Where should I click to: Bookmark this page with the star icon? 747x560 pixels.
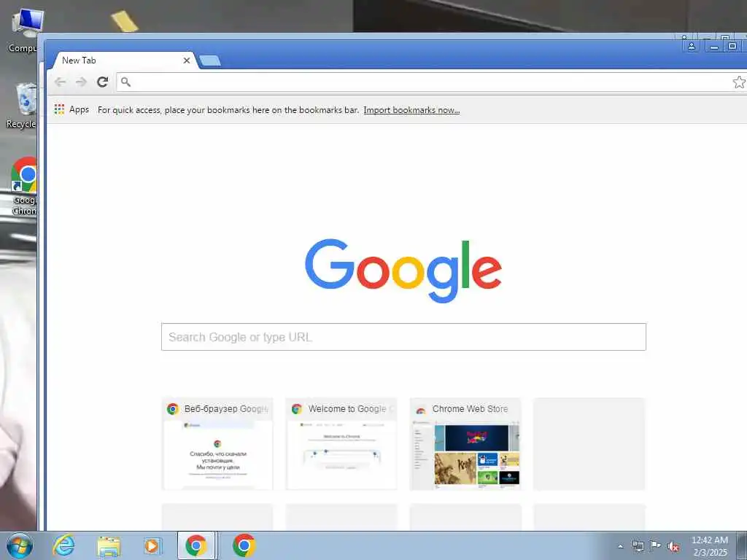pyautogui.click(x=739, y=82)
